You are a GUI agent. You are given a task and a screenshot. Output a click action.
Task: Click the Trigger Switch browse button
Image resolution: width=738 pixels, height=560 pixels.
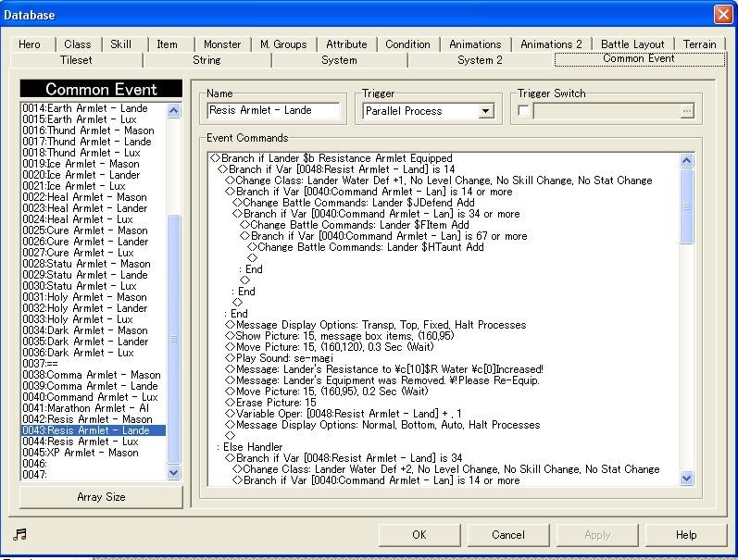point(686,111)
